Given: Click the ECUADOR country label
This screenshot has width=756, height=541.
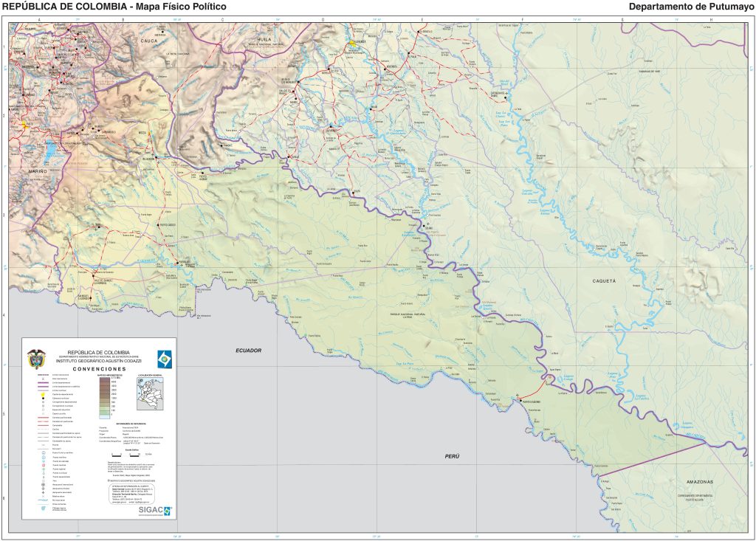Looking at the screenshot, I should pyautogui.click(x=249, y=350).
